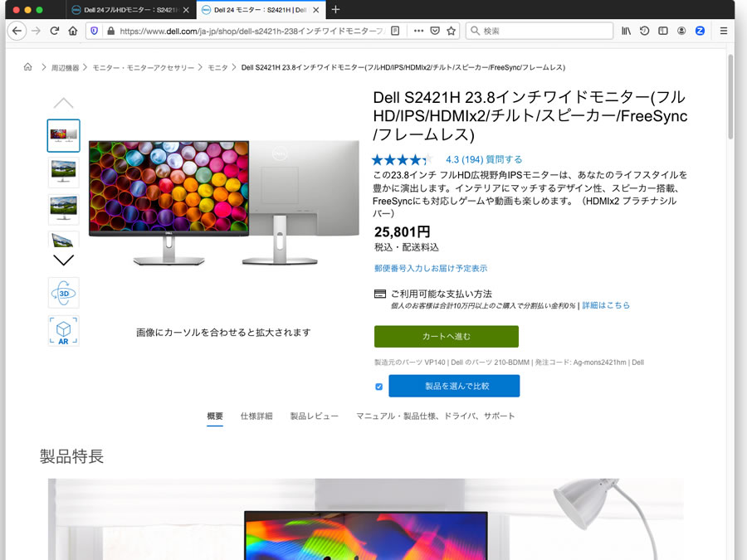This screenshot has height=560, width=747.
Task: Open page actions three-dot menu
Action: coord(419,31)
